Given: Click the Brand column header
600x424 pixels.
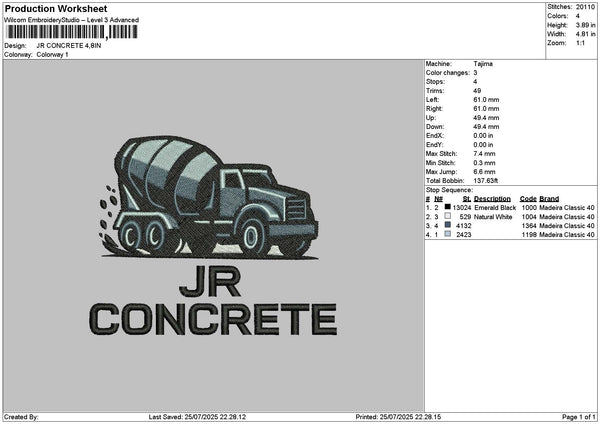Looking at the screenshot, I should (550, 198).
